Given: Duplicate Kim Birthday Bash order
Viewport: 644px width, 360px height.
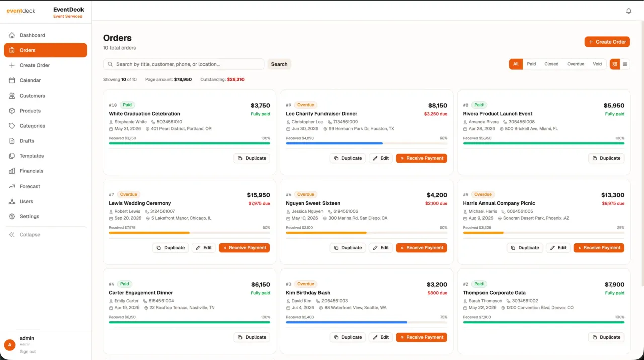Looking at the screenshot, I should point(348,337).
